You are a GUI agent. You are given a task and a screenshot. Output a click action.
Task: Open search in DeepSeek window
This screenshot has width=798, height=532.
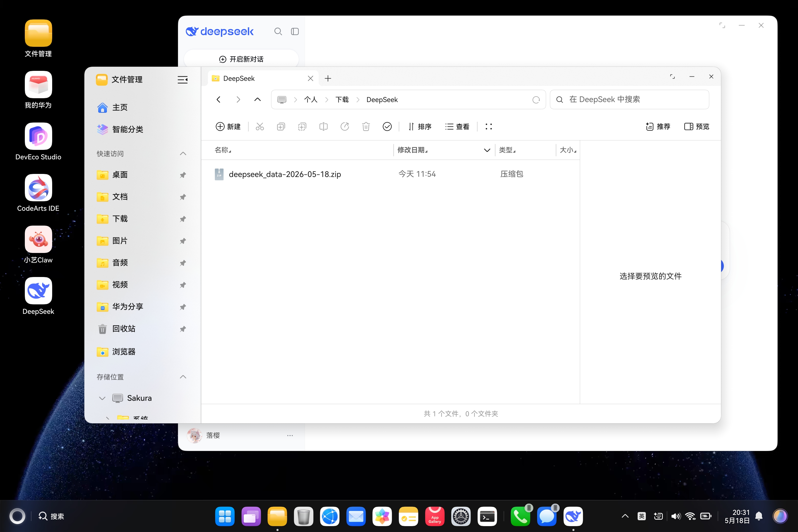point(278,31)
